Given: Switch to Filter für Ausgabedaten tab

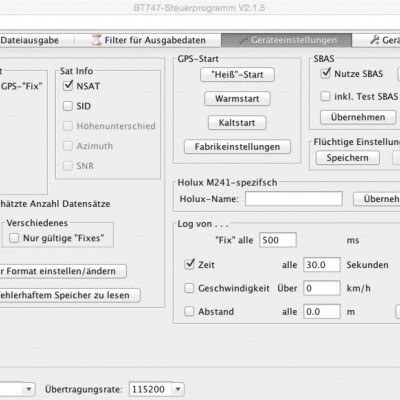Looking at the screenshot, I should (148, 40).
